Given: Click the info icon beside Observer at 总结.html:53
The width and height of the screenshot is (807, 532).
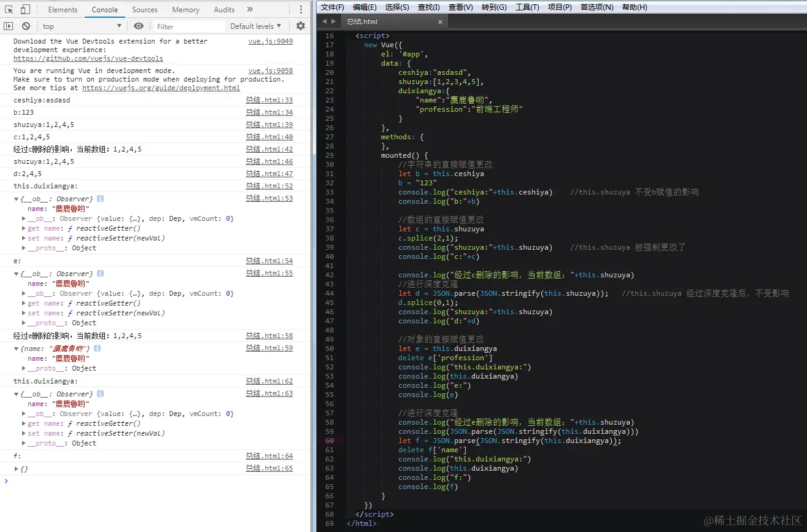Looking at the screenshot, I should [x=100, y=199].
